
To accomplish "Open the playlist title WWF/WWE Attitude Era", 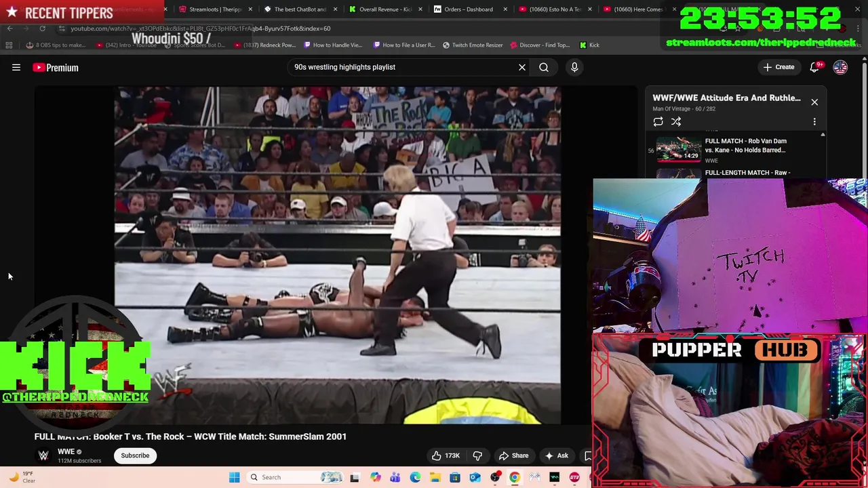I will tap(726, 98).
